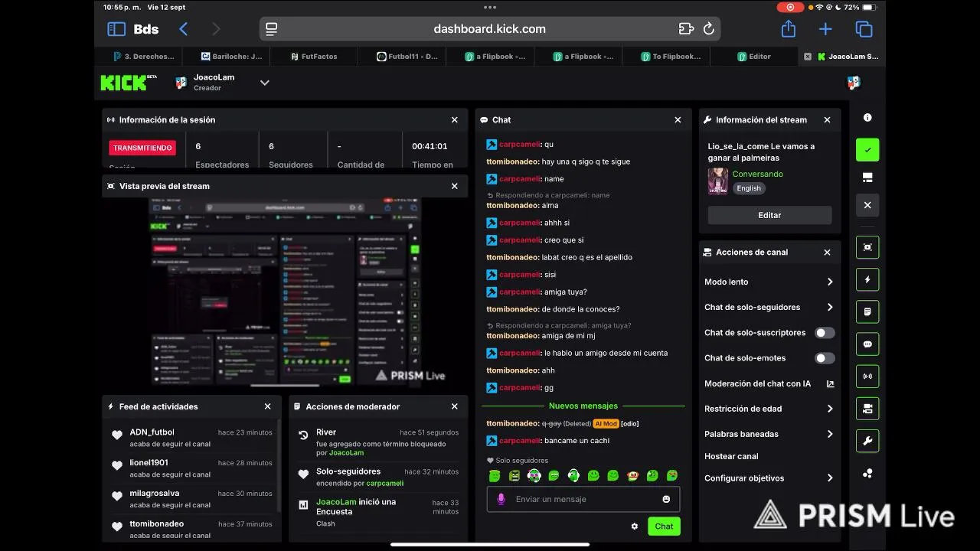Screen dimensions: 980x551
Task: Go back with Safari back arrow
Action: point(183,29)
